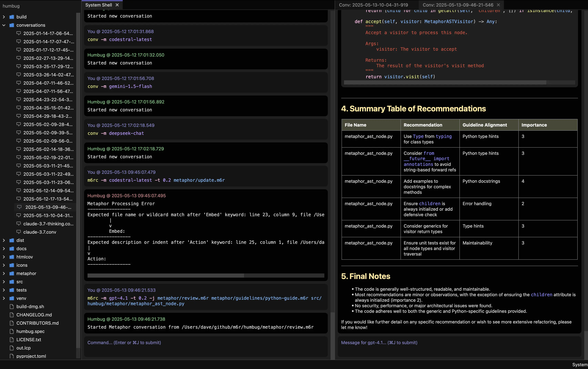The image size is (588, 369).
Task: Click the file icon beside humbug.spec
Action: pos(12,331)
